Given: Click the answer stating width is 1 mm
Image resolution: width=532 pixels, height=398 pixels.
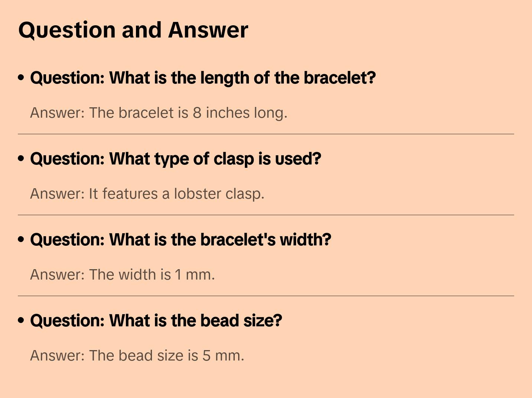Looking at the screenshot, I should point(122,275).
